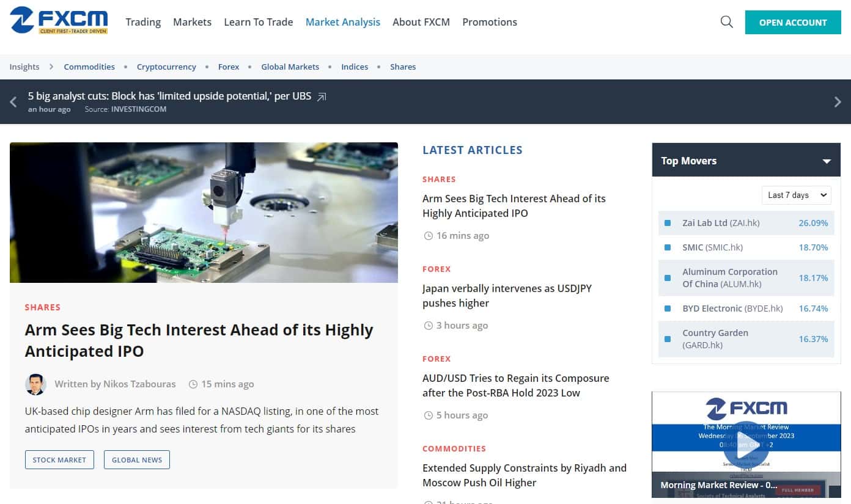Image resolution: width=851 pixels, height=504 pixels.
Task: Collapse the Top Movers panel arrow
Action: point(827,161)
